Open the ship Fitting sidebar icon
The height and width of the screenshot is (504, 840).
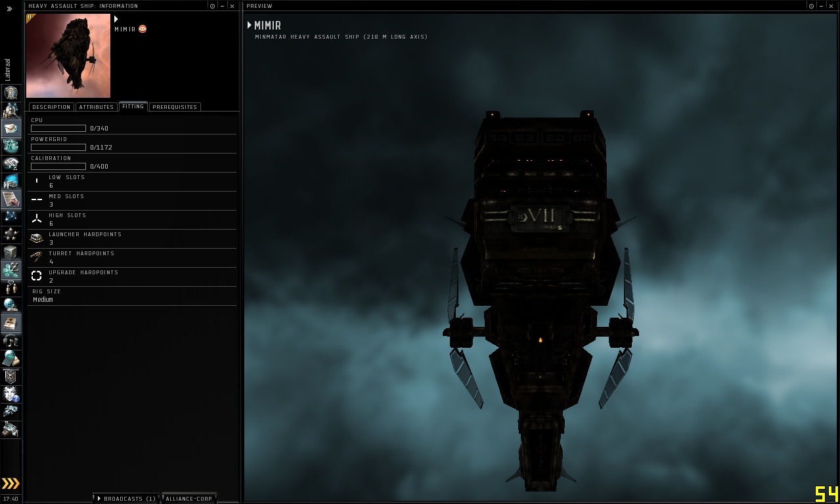[11, 146]
